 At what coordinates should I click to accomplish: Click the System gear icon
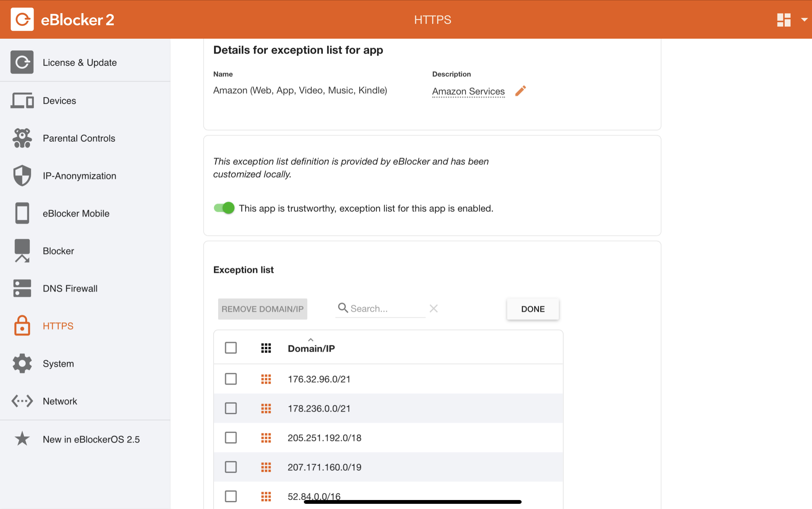[x=22, y=364]
